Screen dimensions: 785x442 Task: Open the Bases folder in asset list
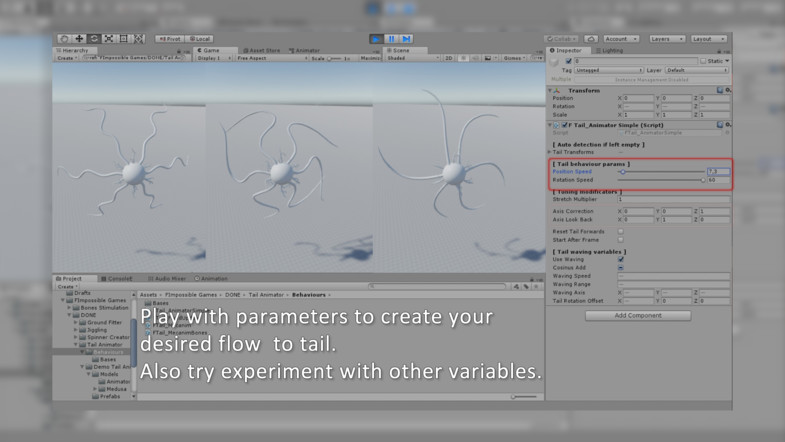click(x=157, y=303)
